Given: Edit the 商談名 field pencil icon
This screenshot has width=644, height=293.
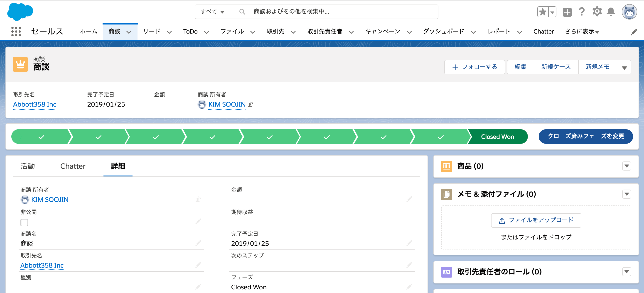Looking at the screenshot, I should click(x=198, y=243).
